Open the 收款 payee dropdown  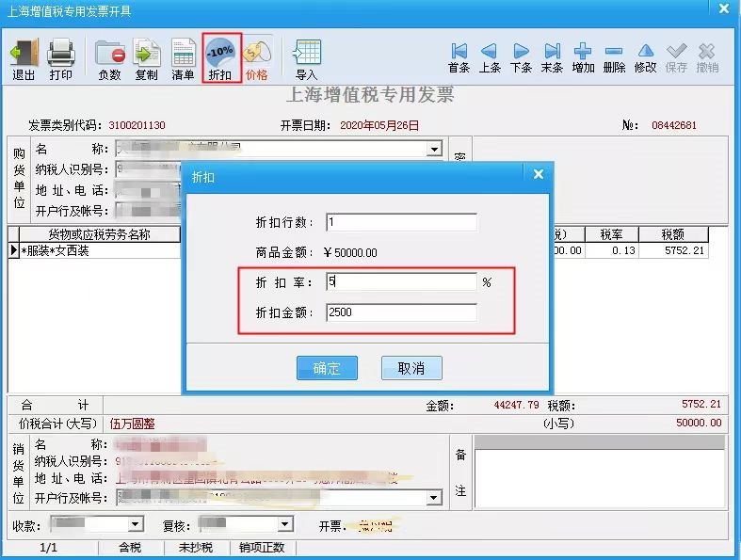click(136, 524)
